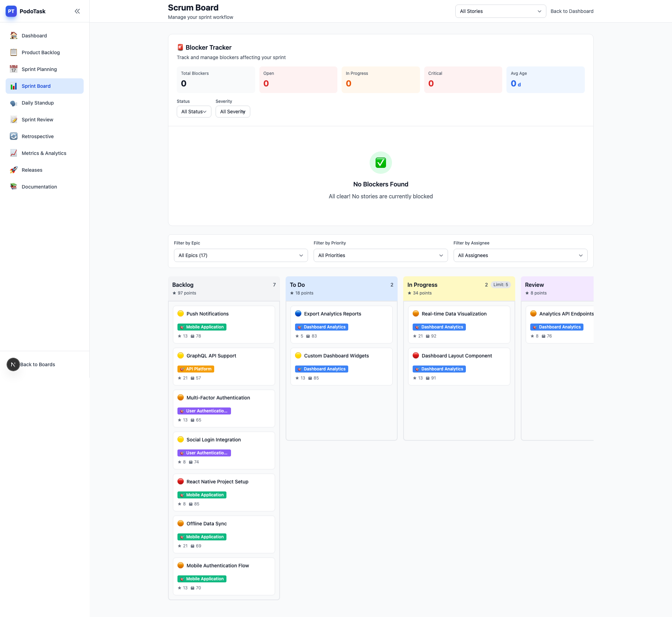Open Dashboard via house icon
Viewport: 672px width, 617px height.
pyautogui.click(x=14, y=36)
